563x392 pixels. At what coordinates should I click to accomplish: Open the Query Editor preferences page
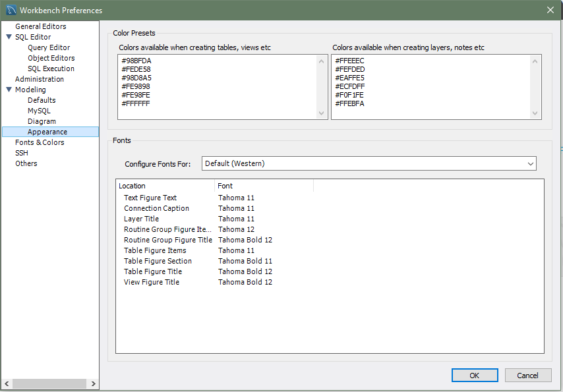49,47
